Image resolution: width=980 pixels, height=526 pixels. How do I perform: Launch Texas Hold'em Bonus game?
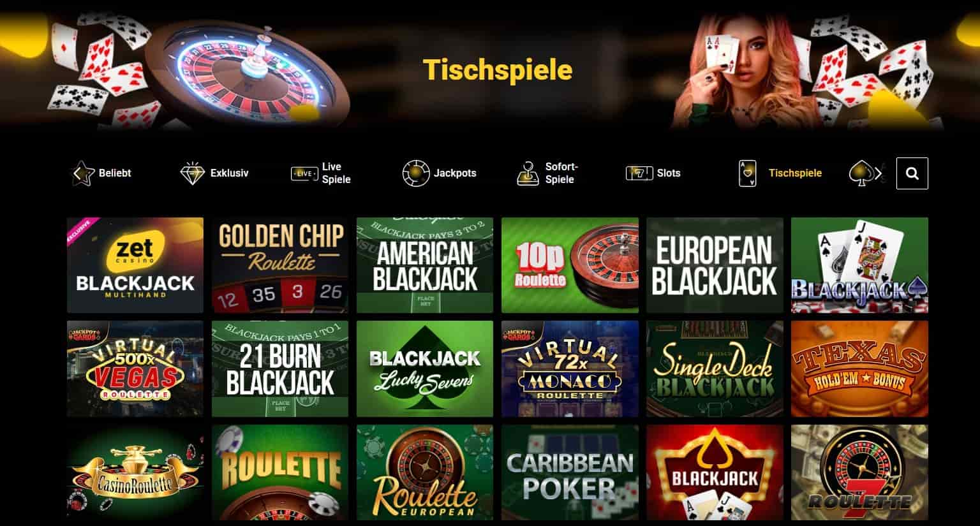(x=859, y=369)
